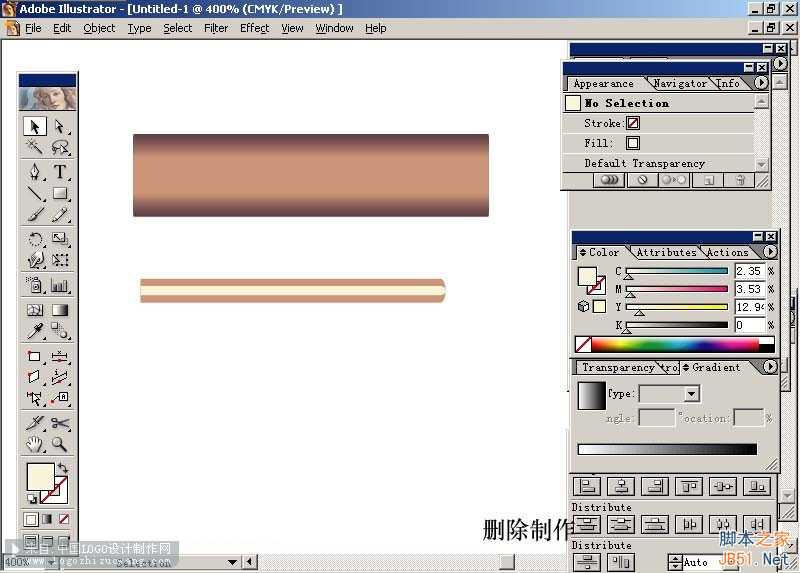Select the Pencil tool
Image resolution: width=800 pixels, height=573 pixels.
click(x=60, y=214)
